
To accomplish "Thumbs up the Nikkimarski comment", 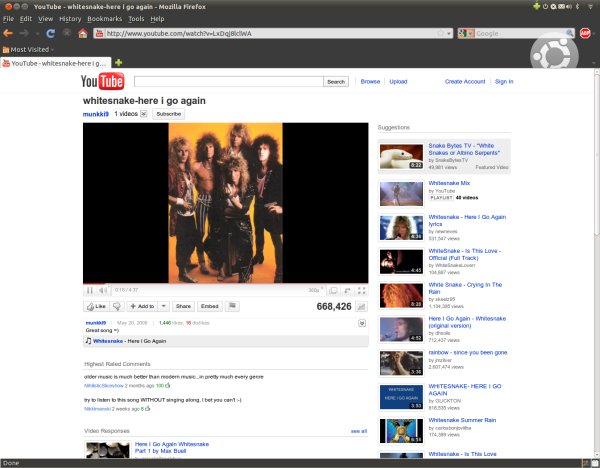I will pyautogui.click(x=147, y=409).
